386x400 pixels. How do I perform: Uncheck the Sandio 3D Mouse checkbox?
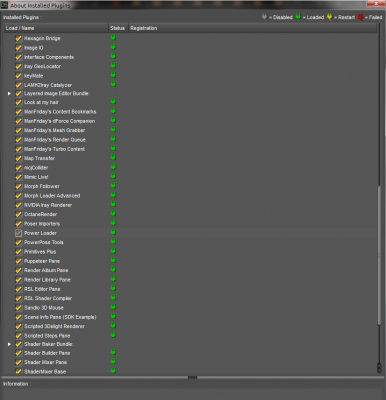19,308
